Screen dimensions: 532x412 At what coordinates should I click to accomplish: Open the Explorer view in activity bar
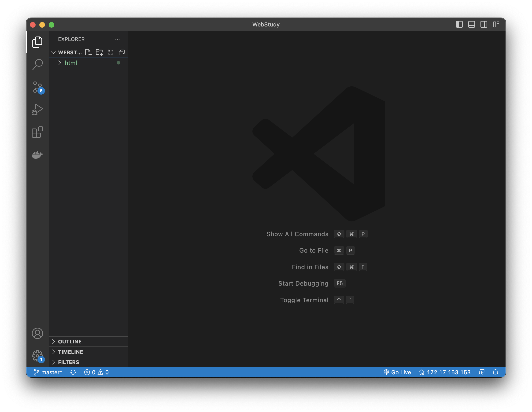[37, 42]
